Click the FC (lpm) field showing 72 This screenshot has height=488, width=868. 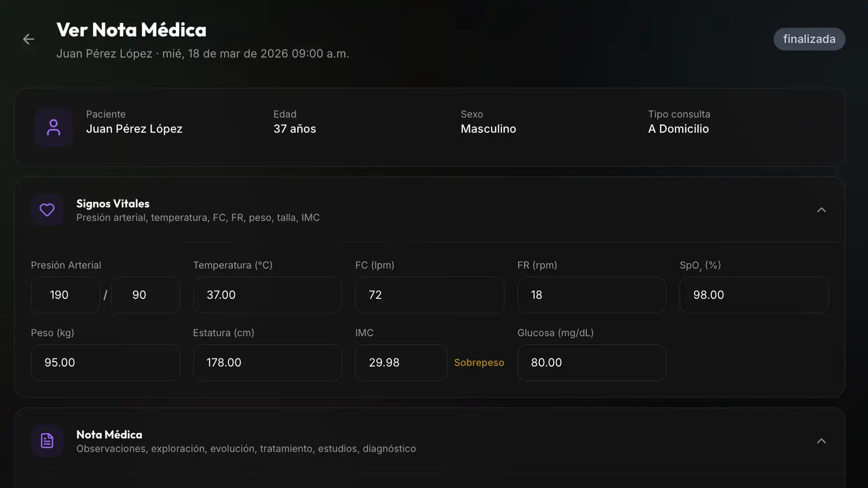point(429,295)
